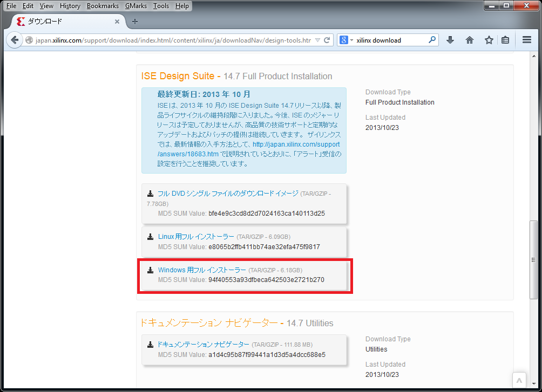Click download icon beside Windows installer
This screenshot has width=542, height=392.
[x=151, y=270]
